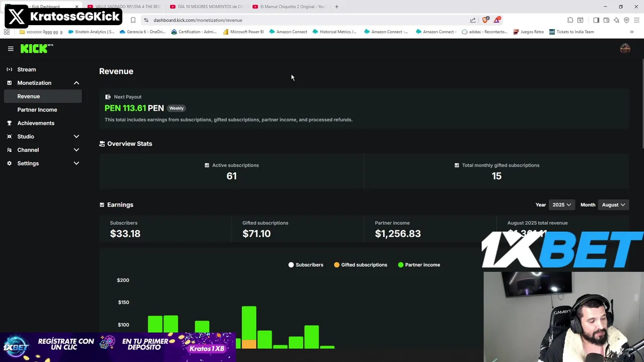Click the tallest green bar in chart
The height and width of the screenshot is (362, 644).
[249, 323]
